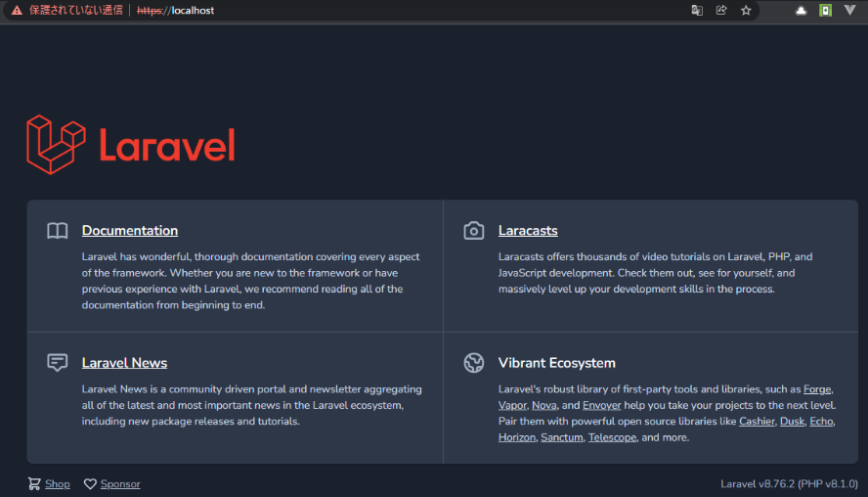Click the Laravel v8.76.2 (PHP v8.1.0) text
The width and height of the screenshot is (868, 497).
click(x=790, y=483)
